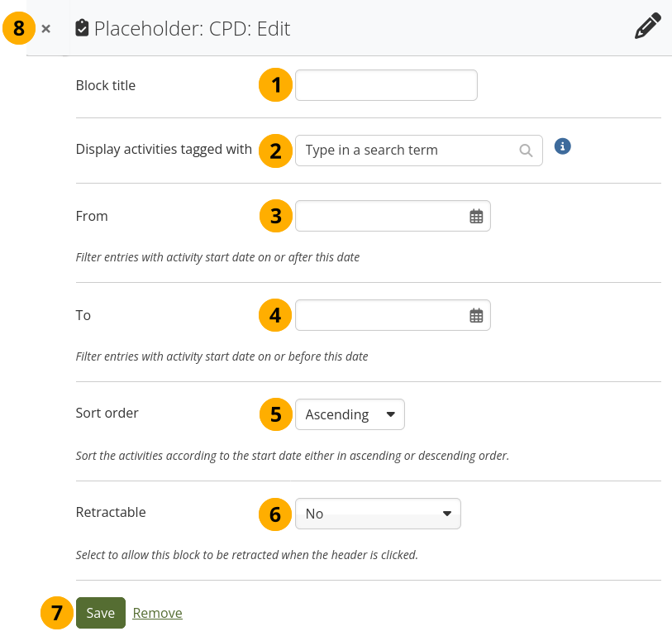Open the blue info help icon
Viewport: 672px width, 641px height.
point(563,146)
